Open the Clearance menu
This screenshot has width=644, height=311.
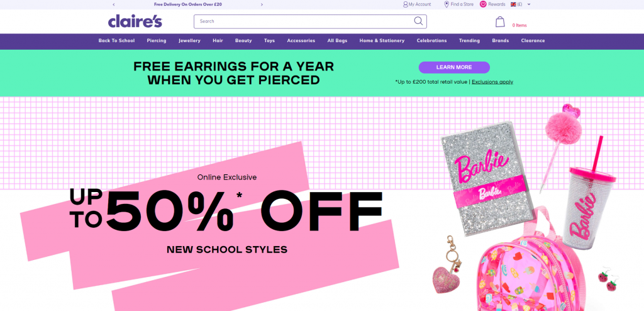[x=533, y=41]
